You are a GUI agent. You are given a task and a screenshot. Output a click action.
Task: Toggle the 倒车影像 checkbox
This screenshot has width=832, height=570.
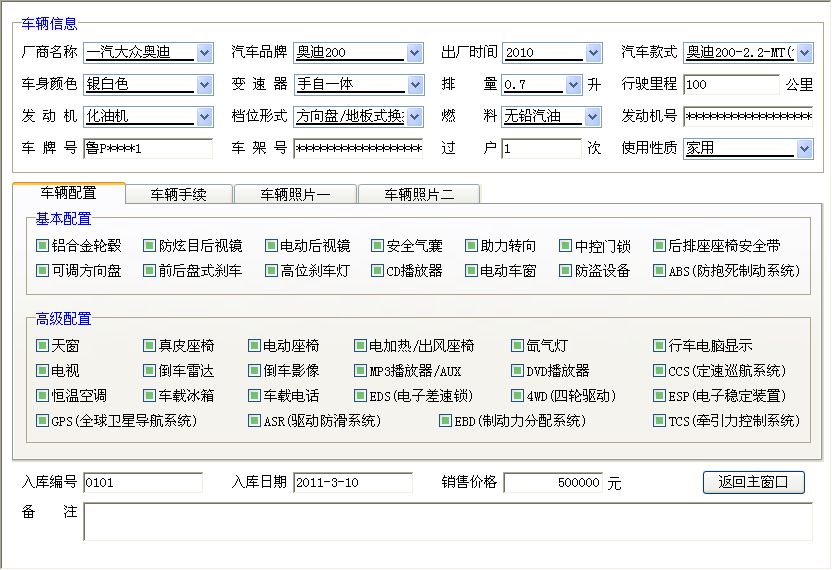click(254, 370)
